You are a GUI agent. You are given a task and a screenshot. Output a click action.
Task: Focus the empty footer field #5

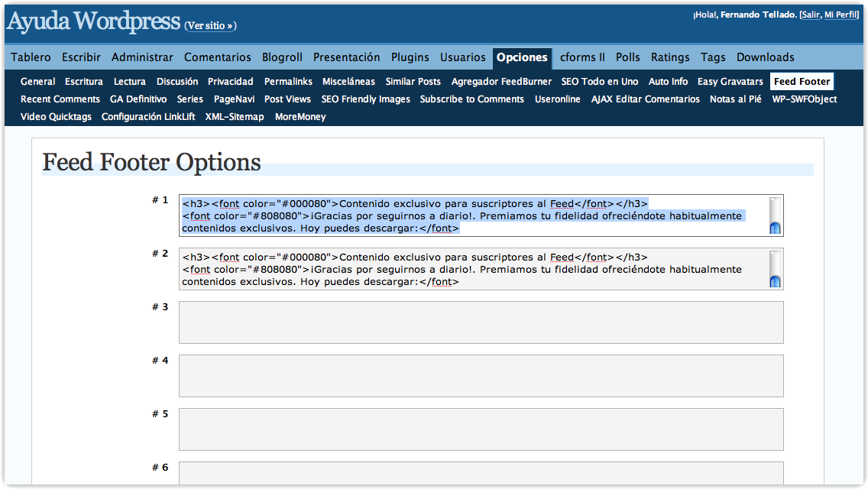(481, 429)
